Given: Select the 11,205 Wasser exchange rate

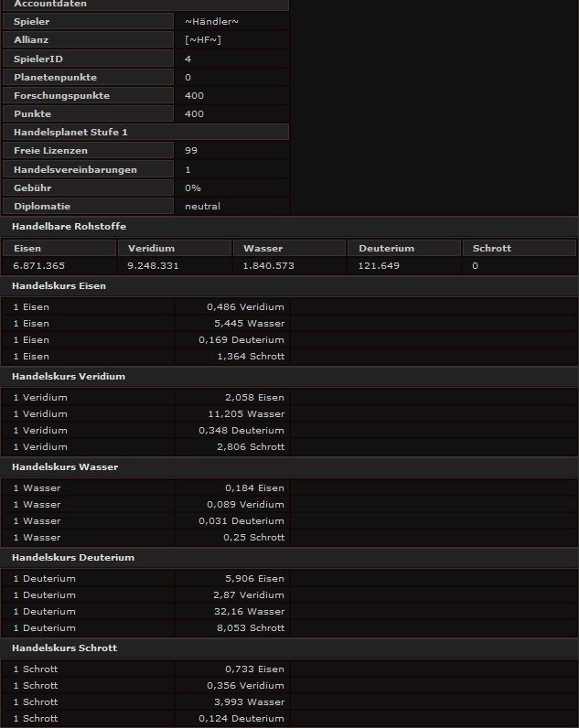Looking at the screenshot, I should tap(254, 414).
